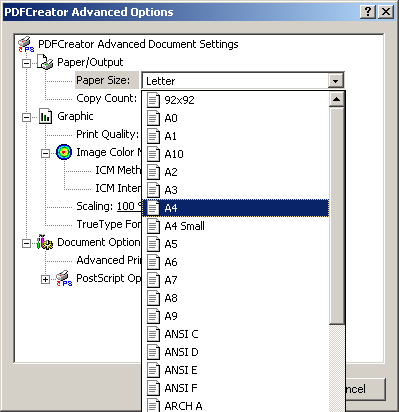Screen dimensions: 399x412
Task: Click the Scaling 100 value link
Action: click(x=129, y=206)
